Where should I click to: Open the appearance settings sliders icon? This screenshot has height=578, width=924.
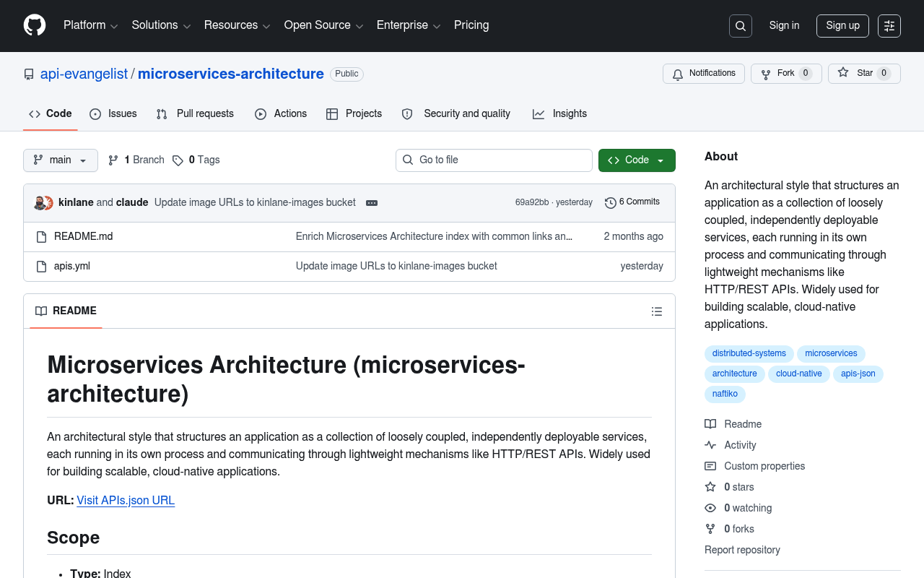pyautogui.click(x=889, y=26)
